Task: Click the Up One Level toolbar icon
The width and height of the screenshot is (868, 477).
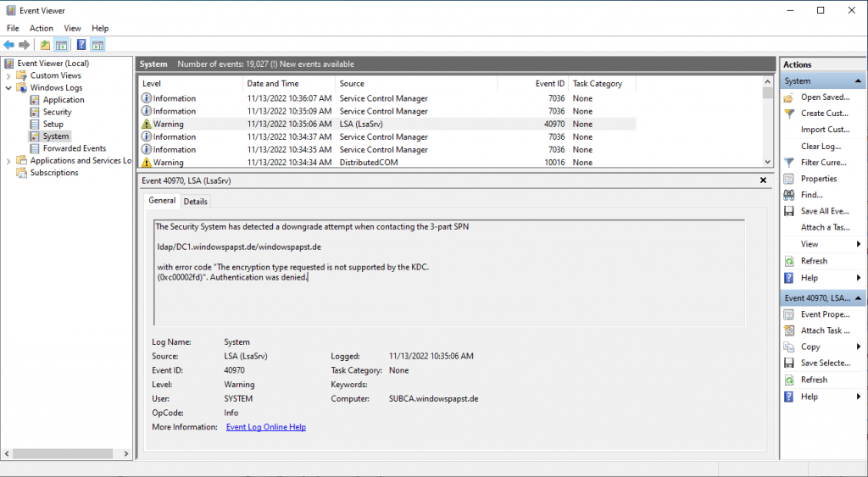Action: coord(45,45)
